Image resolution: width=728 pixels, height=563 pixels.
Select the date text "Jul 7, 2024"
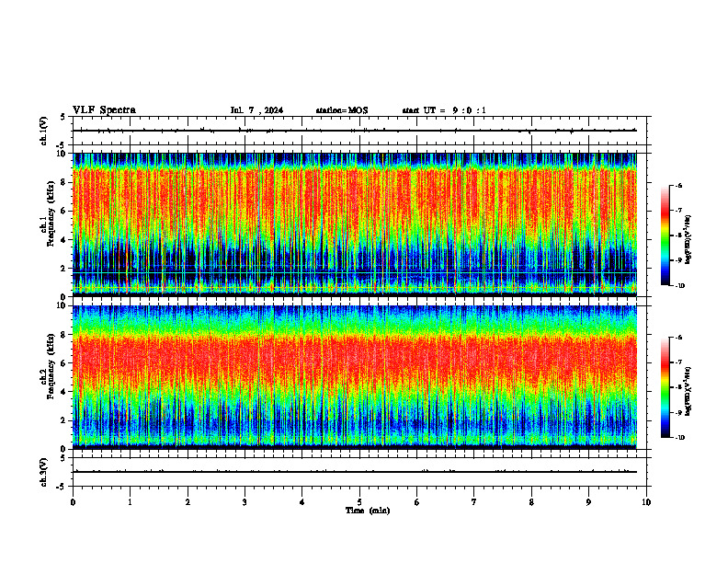tap(256, 110)
